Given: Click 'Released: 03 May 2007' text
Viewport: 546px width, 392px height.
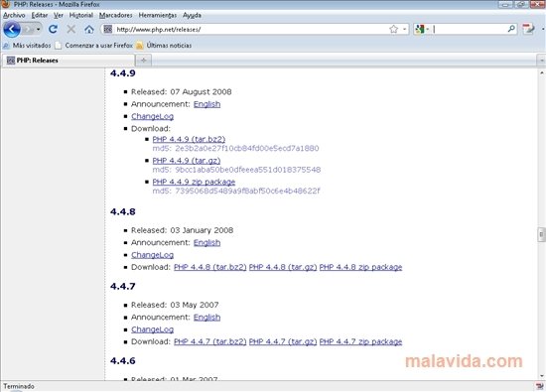Looking at the screenshot, I should point(175,305).
